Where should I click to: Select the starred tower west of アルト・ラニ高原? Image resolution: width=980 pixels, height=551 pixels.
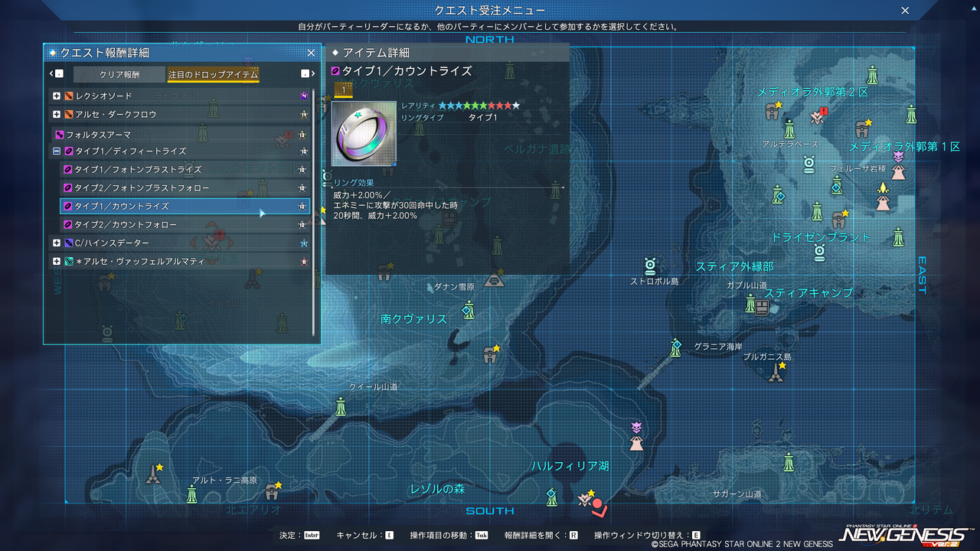[x=155, y=474]
